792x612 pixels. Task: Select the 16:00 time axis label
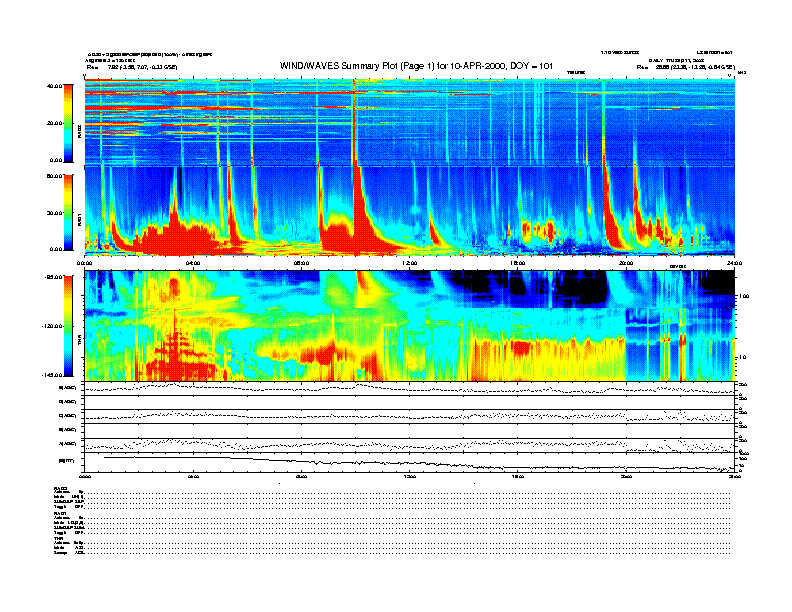click(518, 263)
